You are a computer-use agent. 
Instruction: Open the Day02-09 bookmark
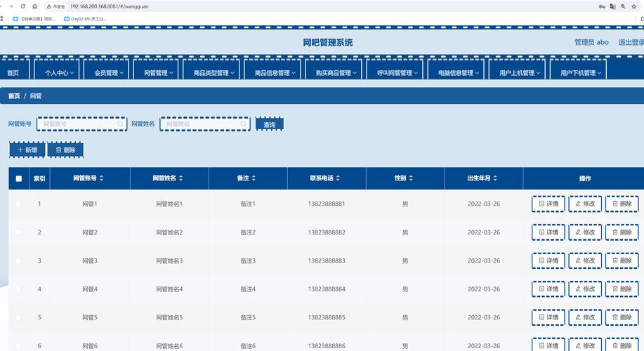(86, 19)
